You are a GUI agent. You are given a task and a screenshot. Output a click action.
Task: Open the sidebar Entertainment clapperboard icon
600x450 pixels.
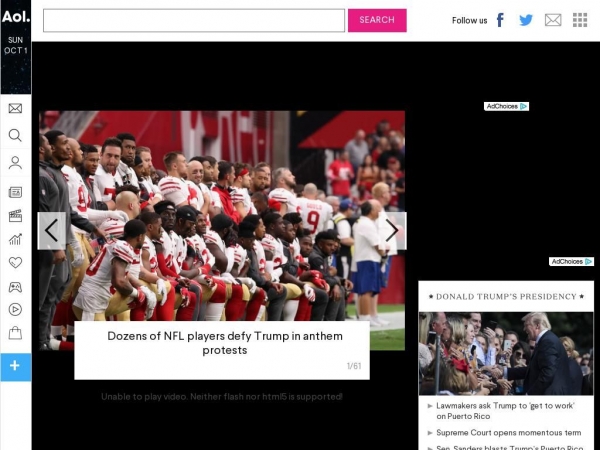15,216
